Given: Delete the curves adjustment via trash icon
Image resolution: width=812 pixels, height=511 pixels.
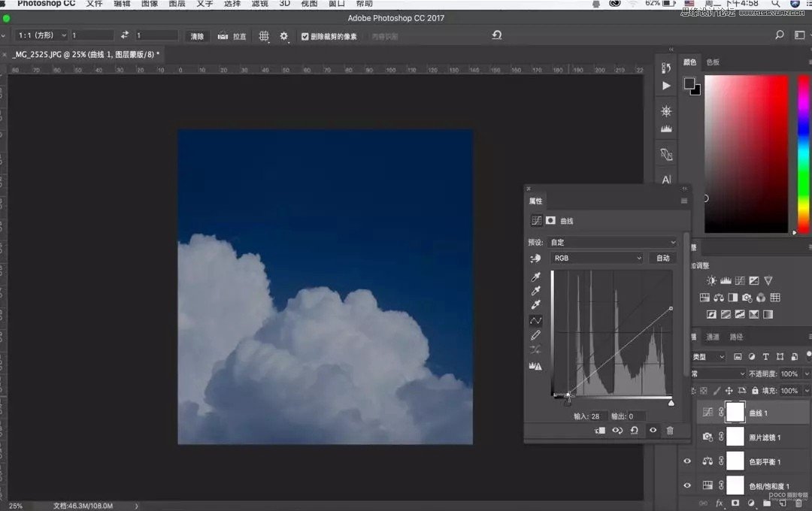Looking at the screenshot, I should click(670, 431).
